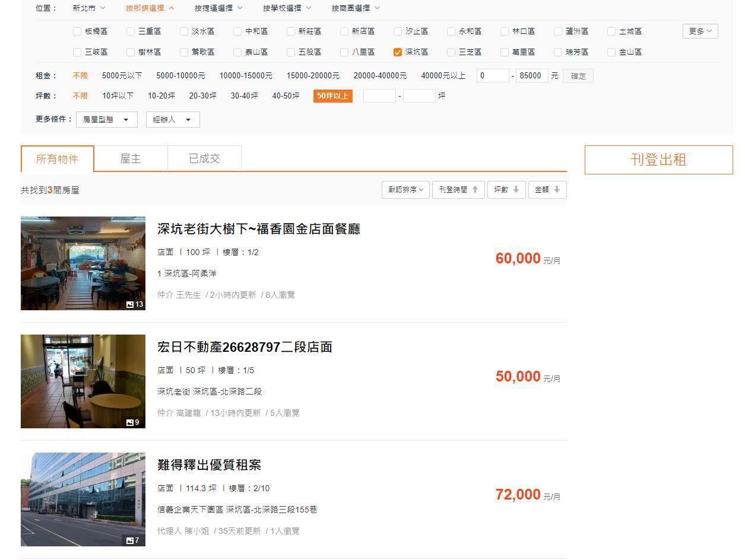The image size is (745, 560).
Task: Open the 新北市 city dropdown
Action: (x=89, y=8)
